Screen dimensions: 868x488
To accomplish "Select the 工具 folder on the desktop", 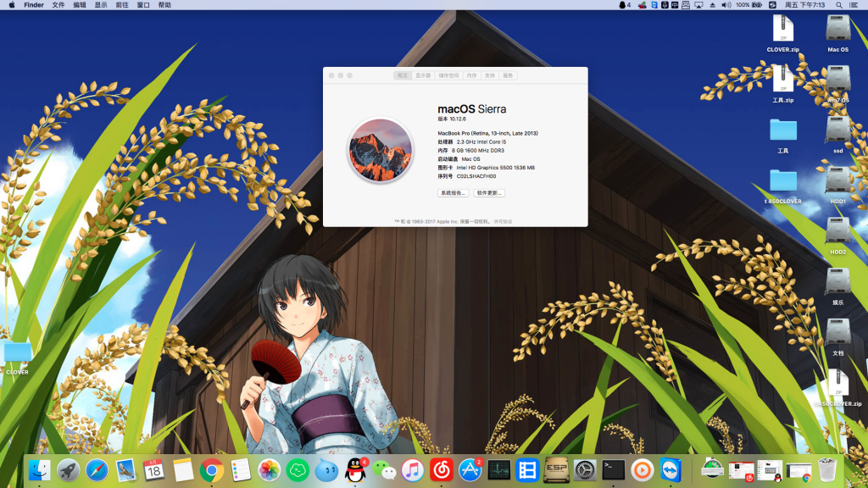I will [782, 135].
